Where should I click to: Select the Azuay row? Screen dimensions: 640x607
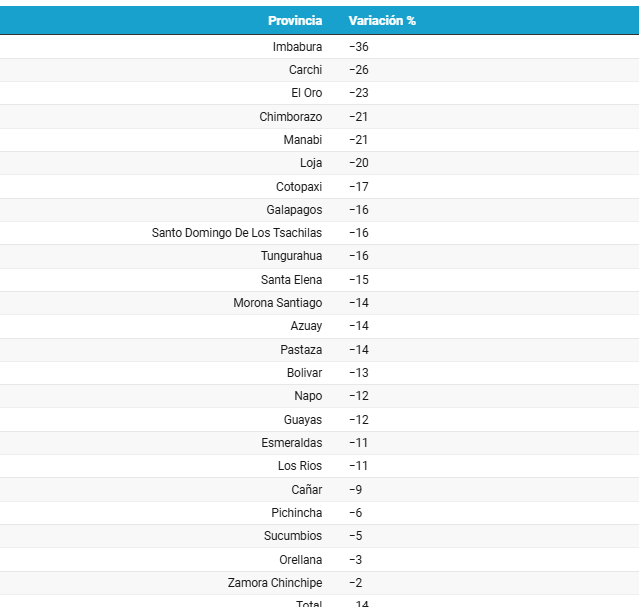[306, 326]
